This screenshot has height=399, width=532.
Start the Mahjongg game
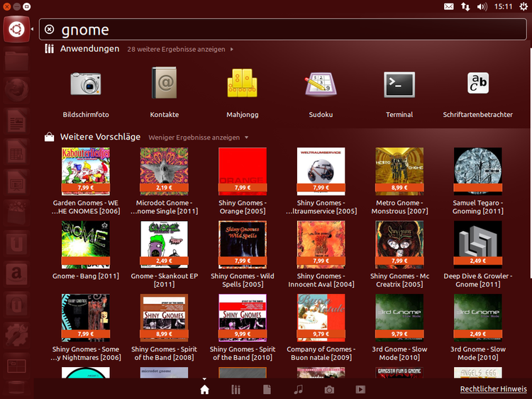click(242, 85)
